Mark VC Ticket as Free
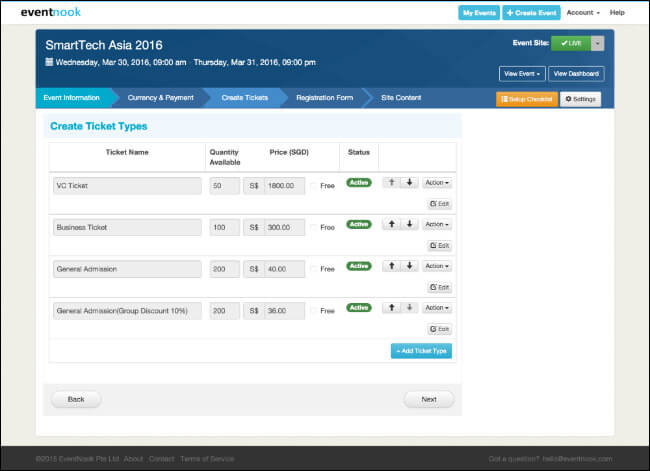650x471 pixels. click(x=314, y=186)
